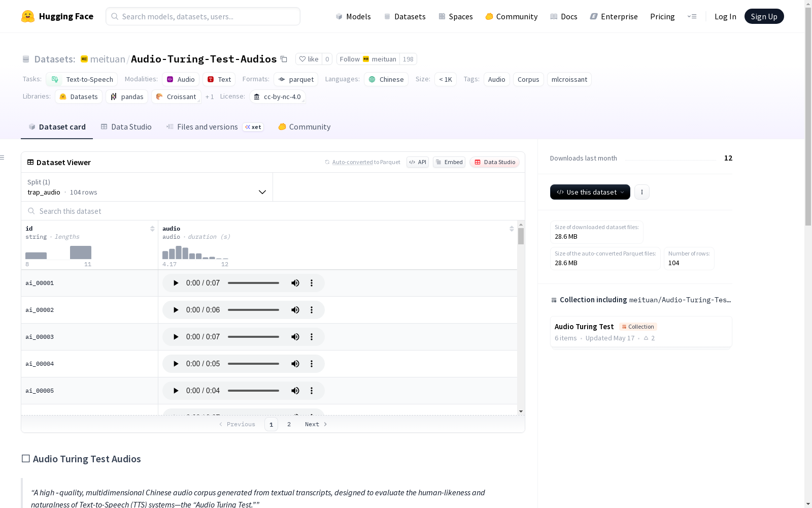This screenshot has width=812, height=508.
Task: Open the Dataset card tab
Action: [x=57, y=127]
